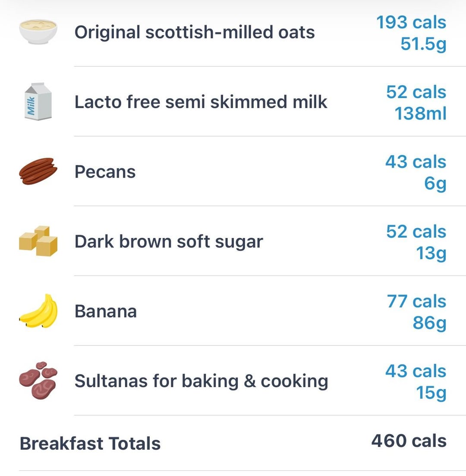
Task: Select the Pecans food entry
Action: click(105, 172)
